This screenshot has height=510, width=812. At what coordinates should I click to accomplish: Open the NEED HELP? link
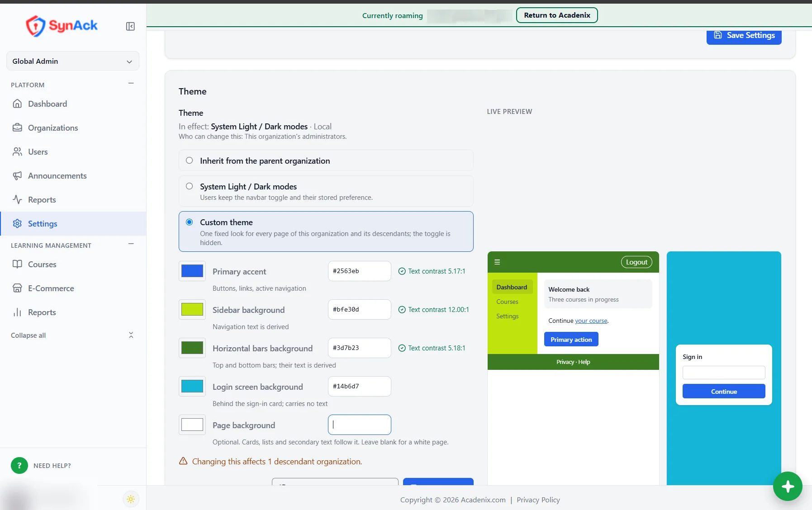52,466
